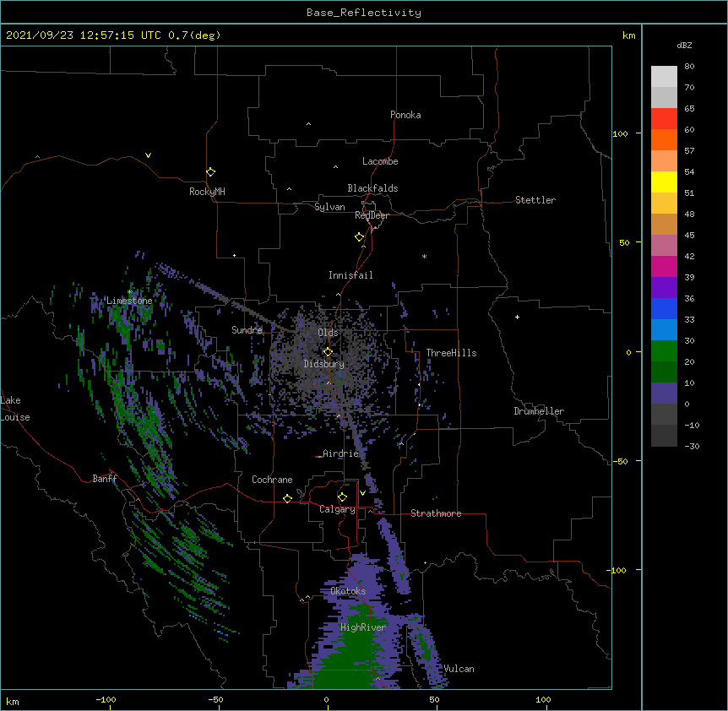The width and height of the screenshot is (728, 711).
Task: Click the slate purple 0–10 dBZ legend swatch
Action: 664,393
